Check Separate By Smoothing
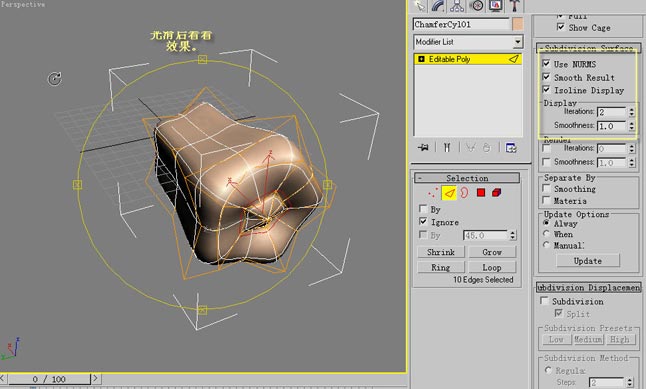646x389 pixels. [x=547, y=188]
